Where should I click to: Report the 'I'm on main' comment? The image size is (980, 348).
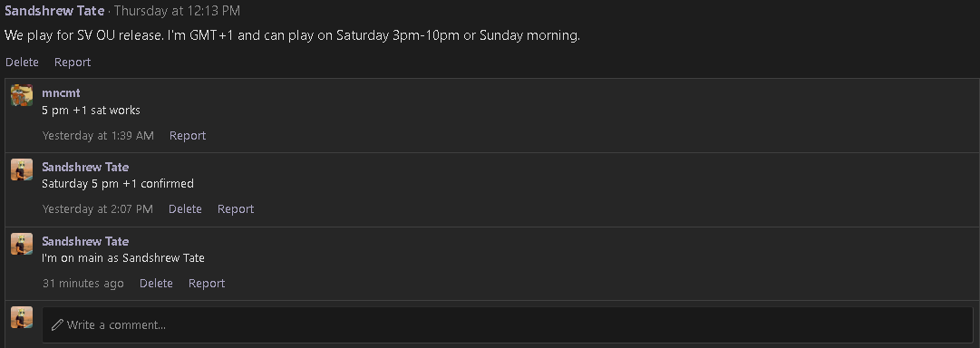207,284
